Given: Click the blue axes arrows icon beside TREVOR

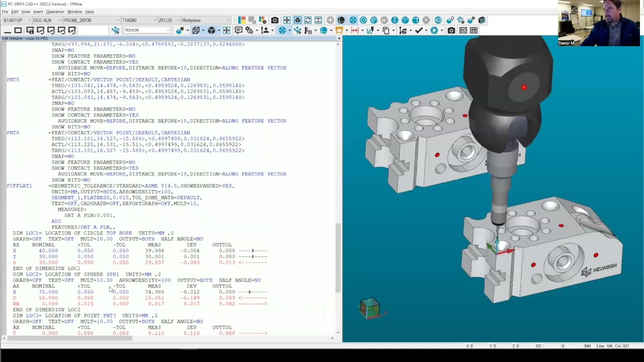Looking at the screenshot, I should point(115,30).
